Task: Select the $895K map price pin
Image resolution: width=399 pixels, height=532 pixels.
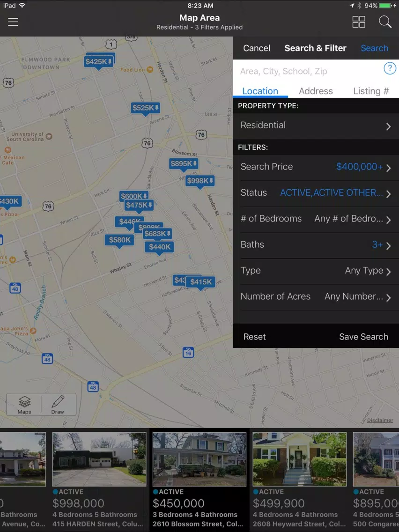Action: [184, 163]
